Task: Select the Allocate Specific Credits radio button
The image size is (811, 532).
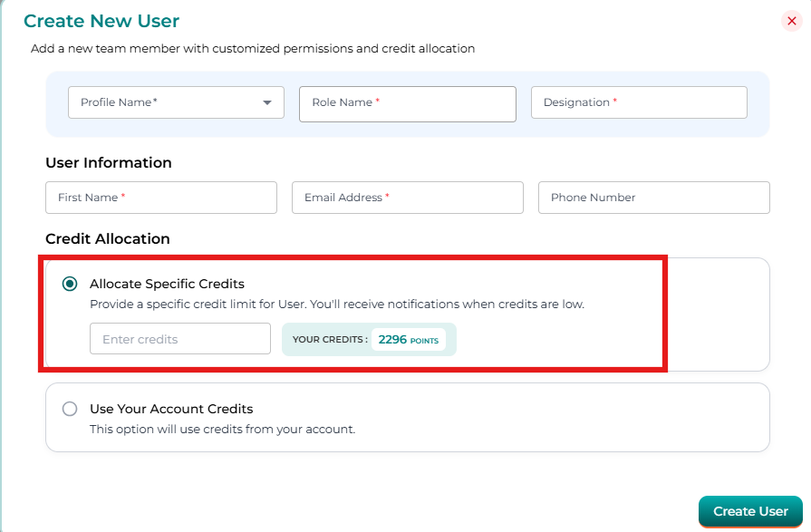Action: [70, 284]
